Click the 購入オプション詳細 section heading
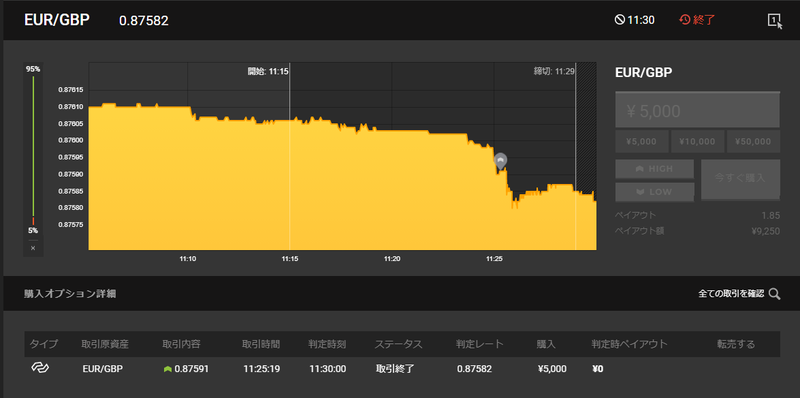This screenshot has width=800, height=398. [x=70, y=294]
